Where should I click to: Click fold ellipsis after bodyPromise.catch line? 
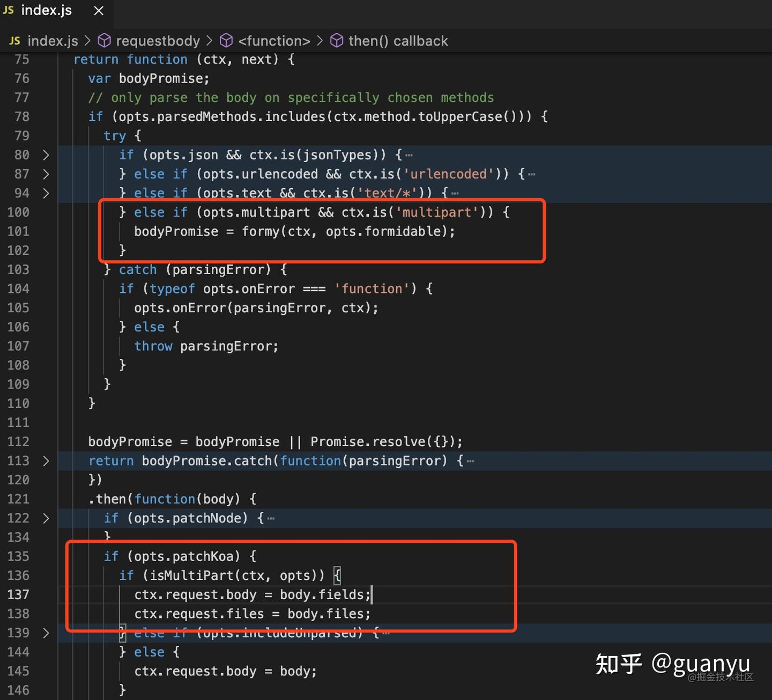pyautogui.click(x=470, y=461)
